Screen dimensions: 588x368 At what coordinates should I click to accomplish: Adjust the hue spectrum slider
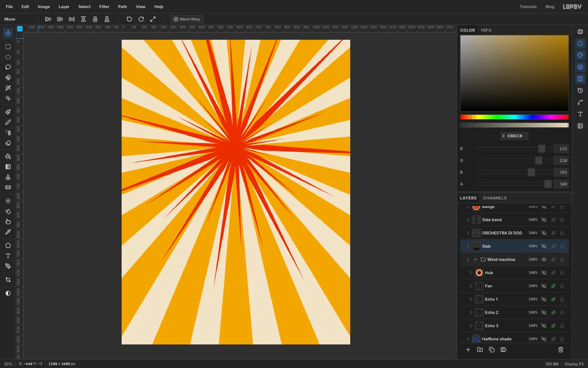pos(514,117)
